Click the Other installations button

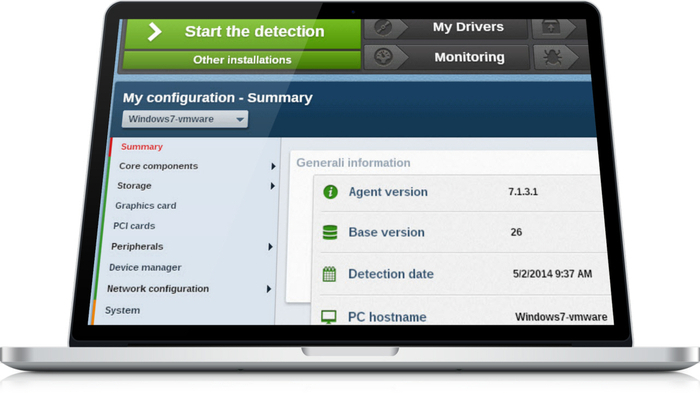coord(242,60)
